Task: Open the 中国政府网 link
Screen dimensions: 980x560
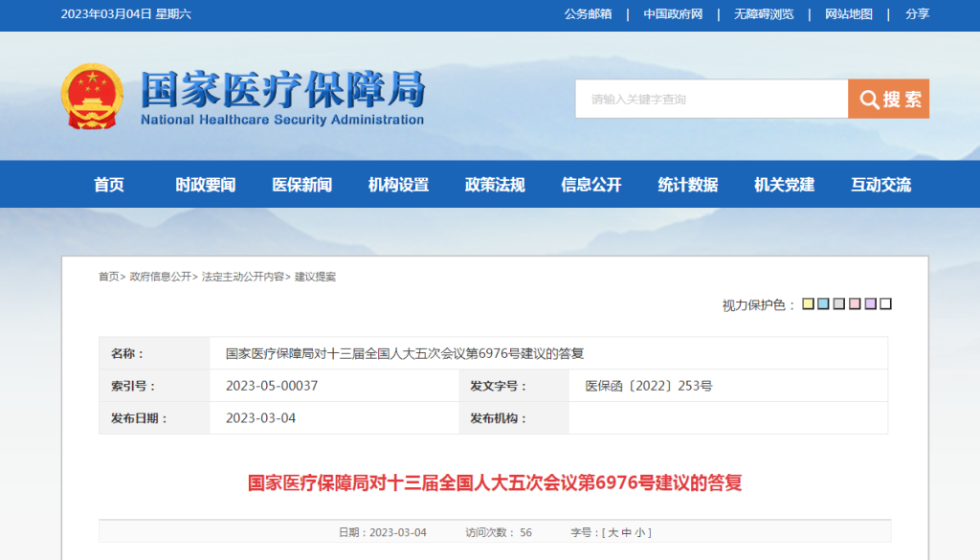Action: click(673, 14)
